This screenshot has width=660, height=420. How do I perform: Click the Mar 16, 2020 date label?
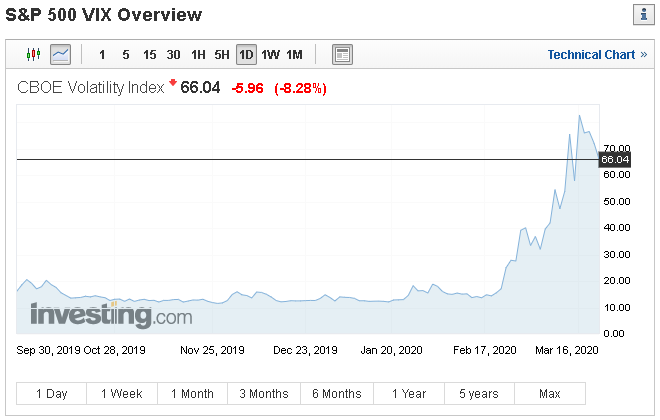click(x=567, y=350)
